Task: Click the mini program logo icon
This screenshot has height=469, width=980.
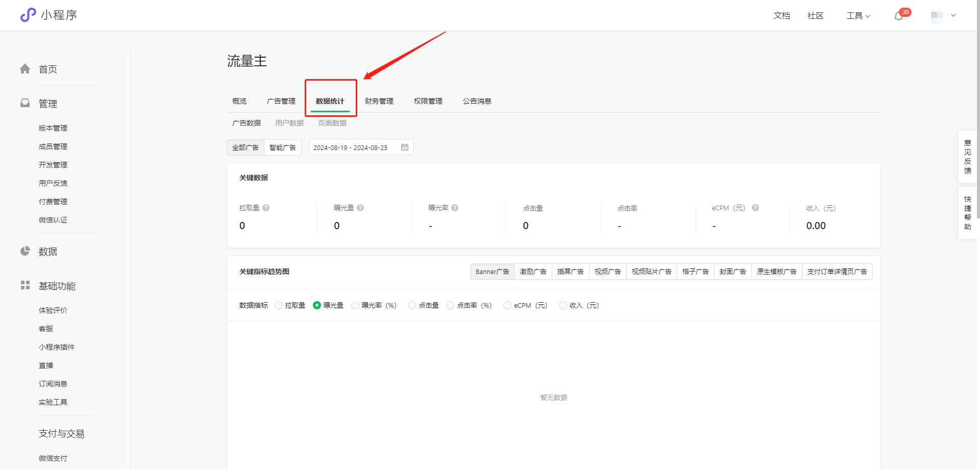Action: tap(28, 15)
